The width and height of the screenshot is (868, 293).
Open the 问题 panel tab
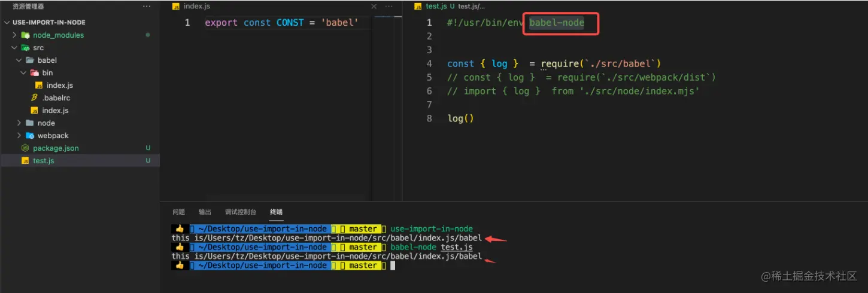(178, 212)
